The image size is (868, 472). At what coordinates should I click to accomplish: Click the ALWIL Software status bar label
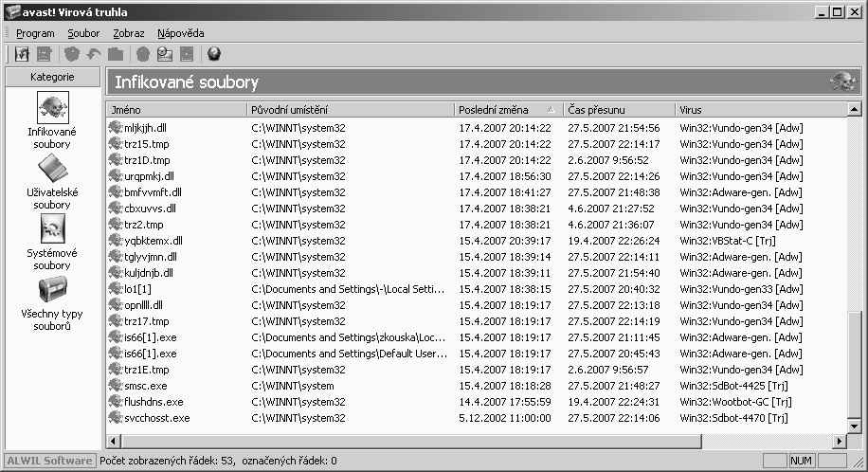coord(50,461)
